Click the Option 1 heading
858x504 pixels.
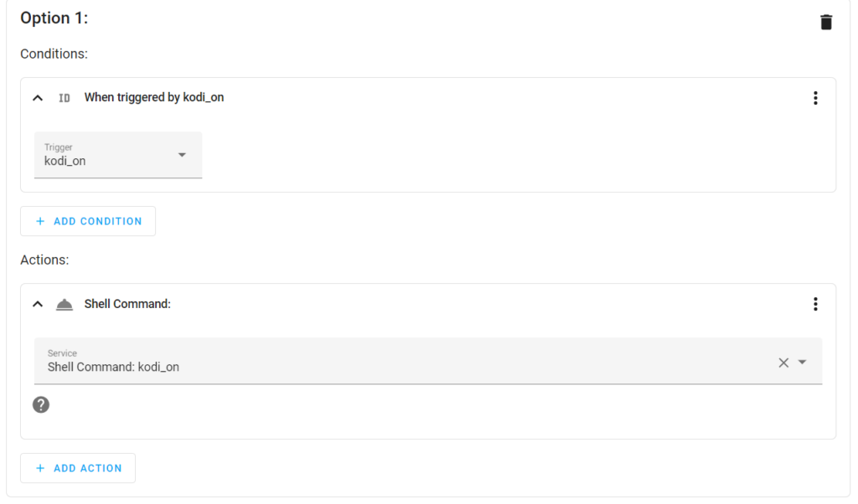click(54, 18)
